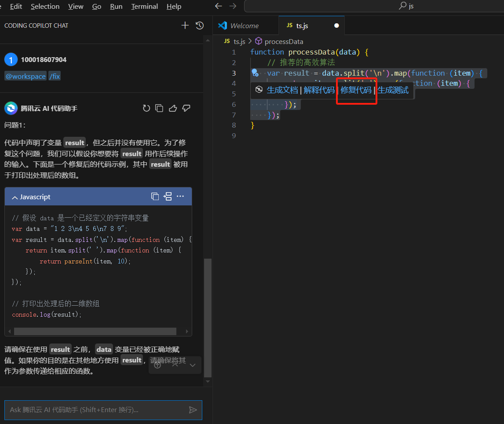The width and height of the screenshot is (504, 424).
Task: Click the lightbulb code action icon
Action: click(255, 73)
